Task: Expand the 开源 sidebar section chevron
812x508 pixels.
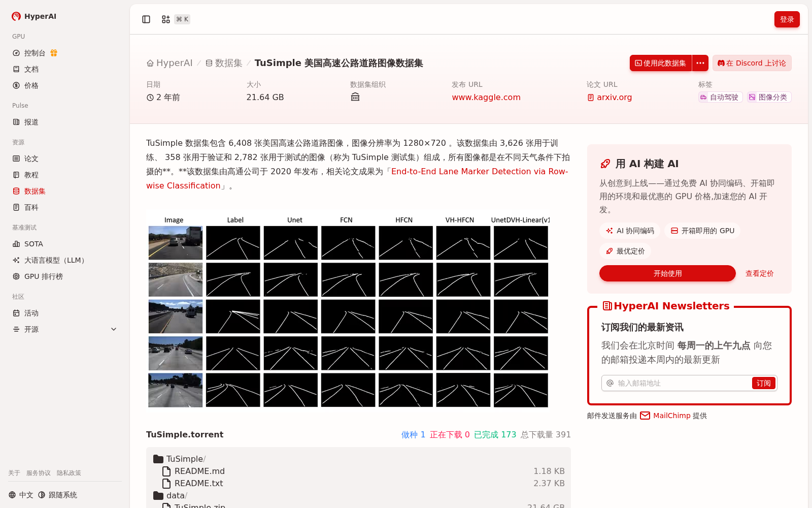Action: pyautogui.click(x=114, y=329)
